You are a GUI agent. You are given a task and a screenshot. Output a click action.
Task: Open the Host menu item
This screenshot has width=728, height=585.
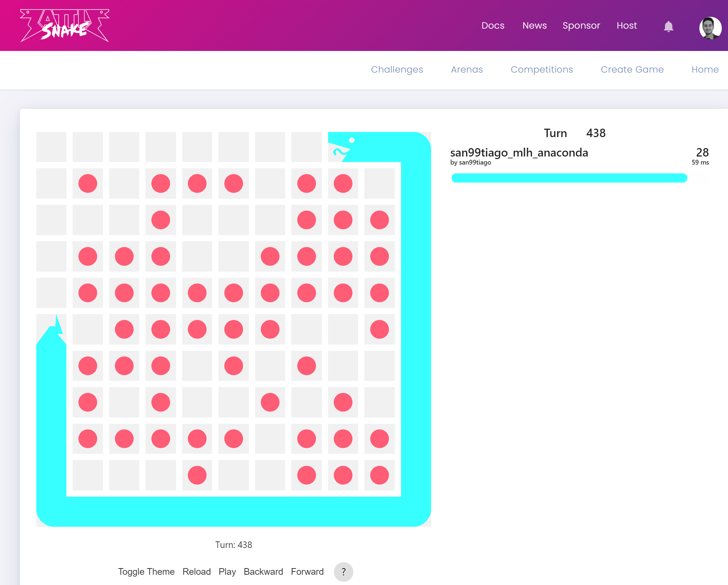(626, 26)
